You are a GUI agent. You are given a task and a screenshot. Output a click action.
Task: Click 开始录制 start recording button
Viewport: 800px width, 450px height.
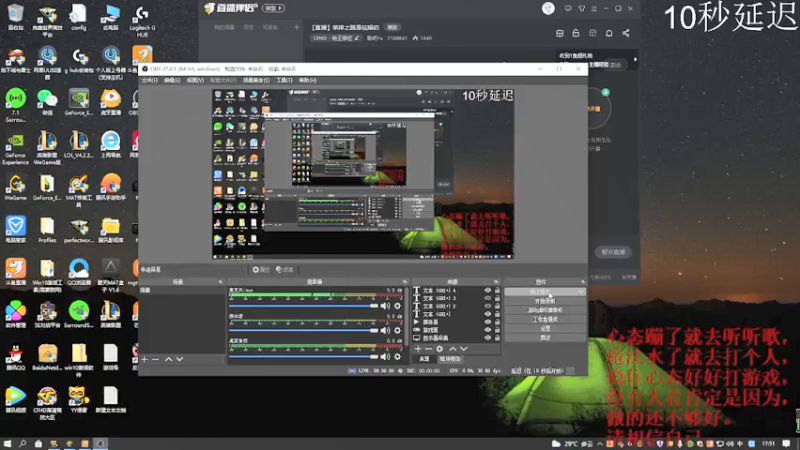coord(544,301)
